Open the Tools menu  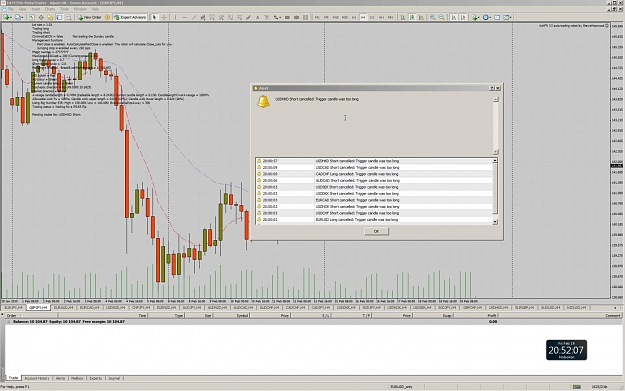coord(64,9)
